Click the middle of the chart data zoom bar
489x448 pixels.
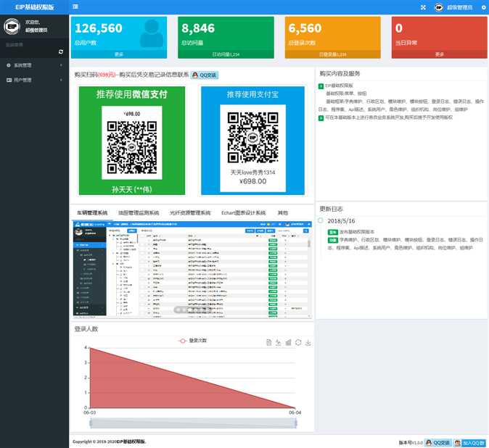tap(193, 423)
